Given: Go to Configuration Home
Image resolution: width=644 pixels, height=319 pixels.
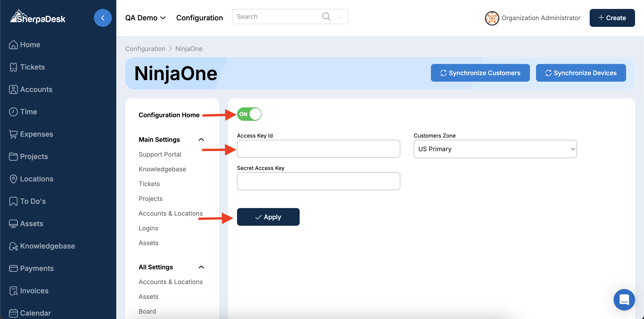Looking at the screenshot, I should pyautogui.click(x=169, y=115).
